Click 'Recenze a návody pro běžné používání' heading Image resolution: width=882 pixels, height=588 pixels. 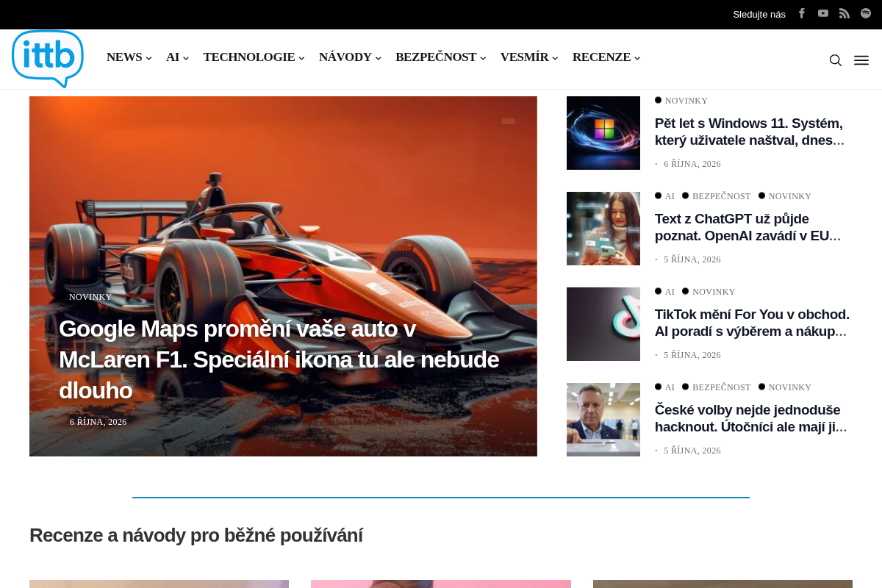pos(196,535)
